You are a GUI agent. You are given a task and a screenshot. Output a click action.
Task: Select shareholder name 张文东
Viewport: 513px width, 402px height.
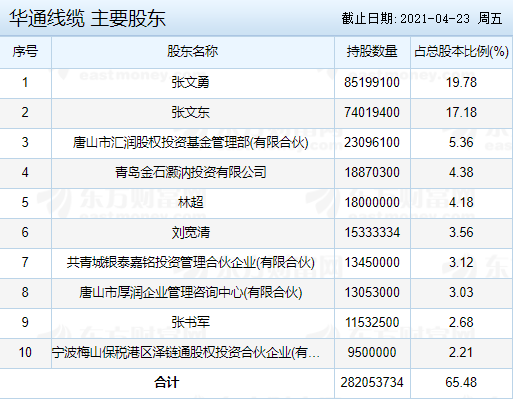coord(190,112)
